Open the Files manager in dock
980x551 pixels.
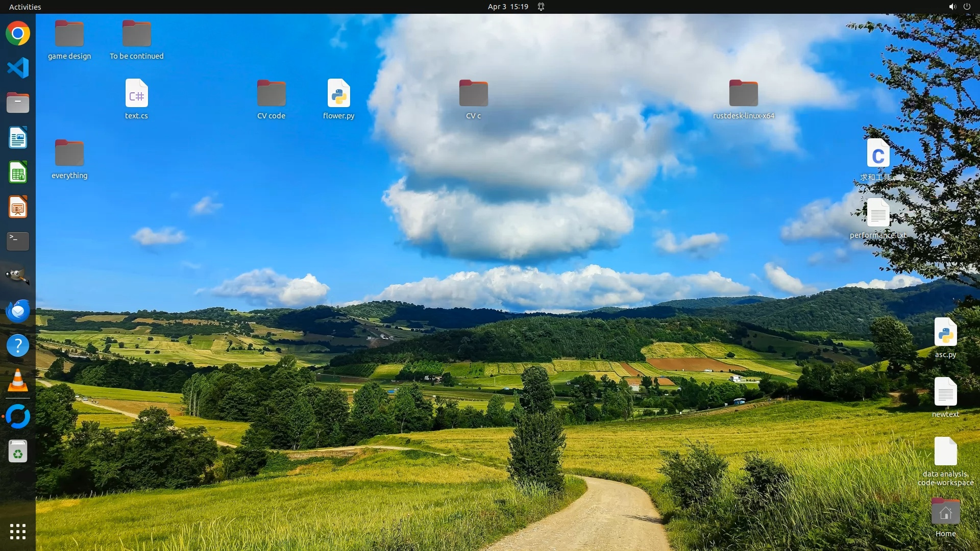pyautogui.click(x=18, y=103)
